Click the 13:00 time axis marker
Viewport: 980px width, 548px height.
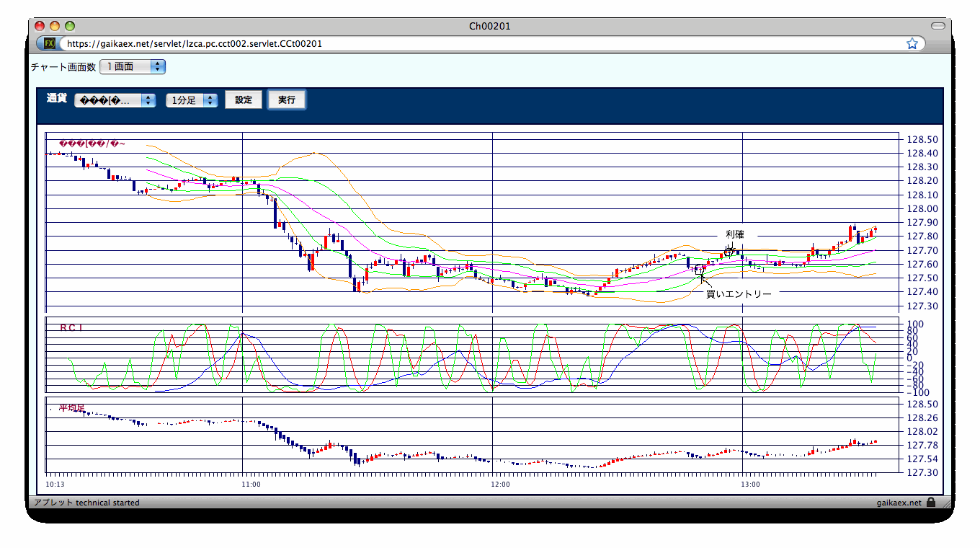751,485
